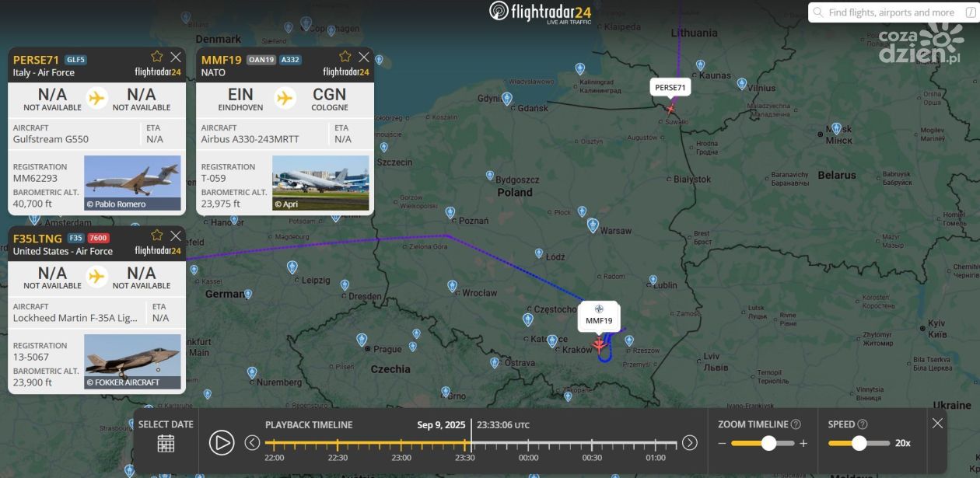Favorite PERSE71 flight with star icon

tap(157, 57)
